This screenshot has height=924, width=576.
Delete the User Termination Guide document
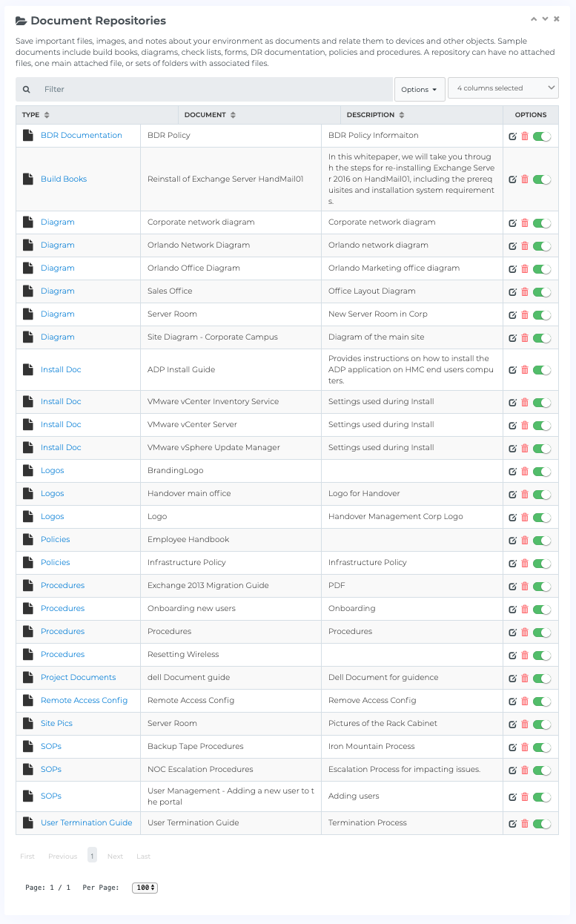525,824
